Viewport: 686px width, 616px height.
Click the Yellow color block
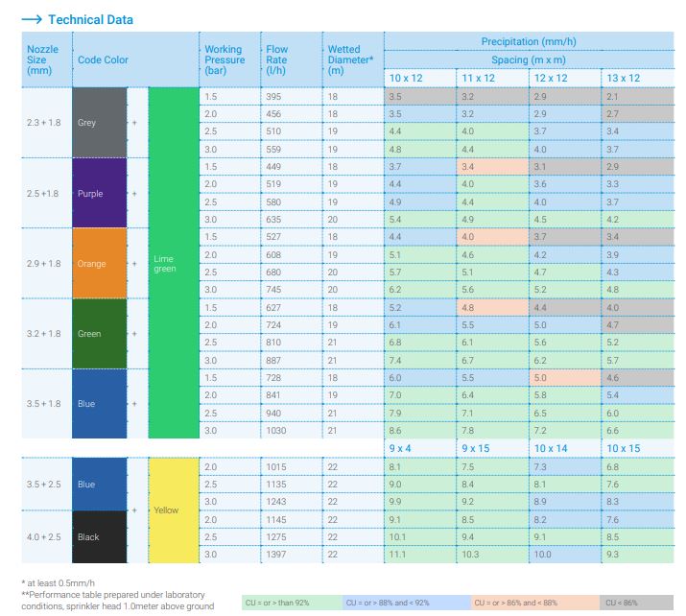174,510
